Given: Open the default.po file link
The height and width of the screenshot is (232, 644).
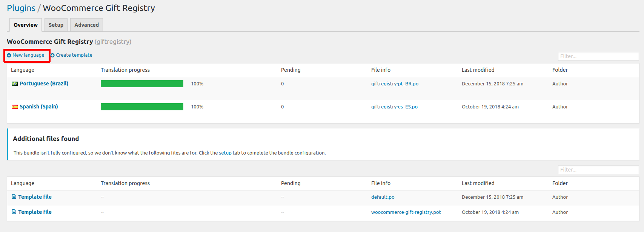Looking at the screenshot, I should [383, 197].
